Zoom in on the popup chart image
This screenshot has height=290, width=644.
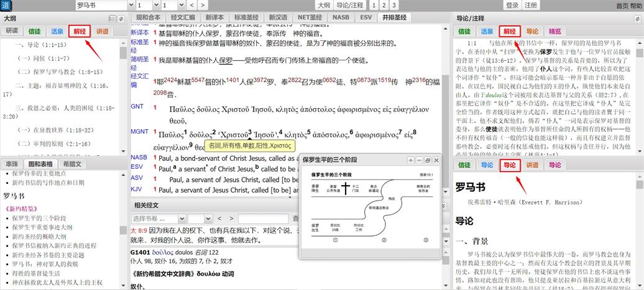click(411, 160)
